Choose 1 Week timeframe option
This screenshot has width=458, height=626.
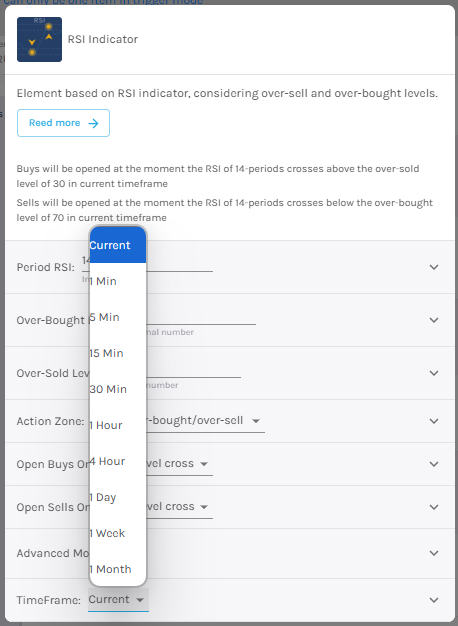pyautogui.click(x=118, y=533)
